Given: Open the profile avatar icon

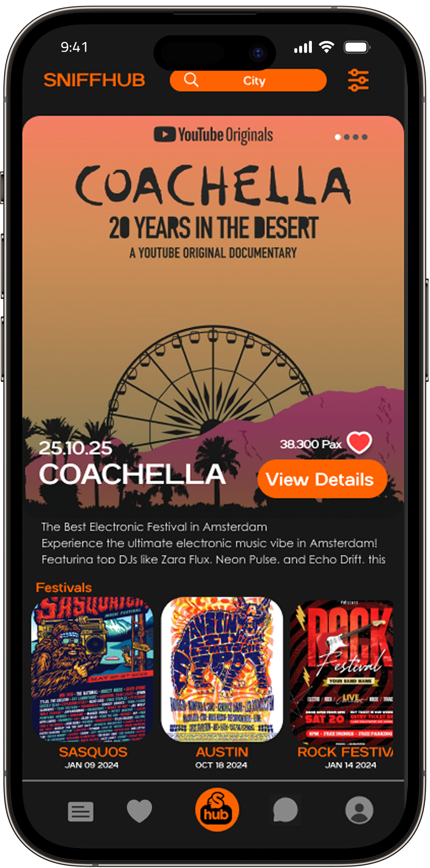Looking at the screenshot, I should [x=359, y=810].
